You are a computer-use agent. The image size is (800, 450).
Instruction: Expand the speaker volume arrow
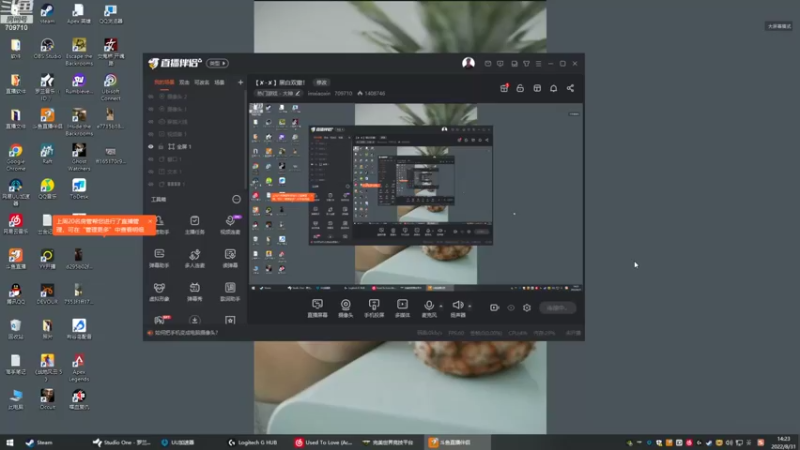pos(469,306)
